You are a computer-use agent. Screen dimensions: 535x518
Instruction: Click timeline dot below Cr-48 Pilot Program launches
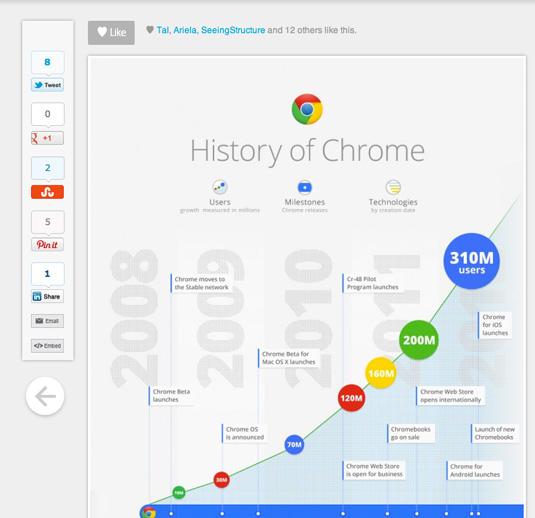(343, 513)
